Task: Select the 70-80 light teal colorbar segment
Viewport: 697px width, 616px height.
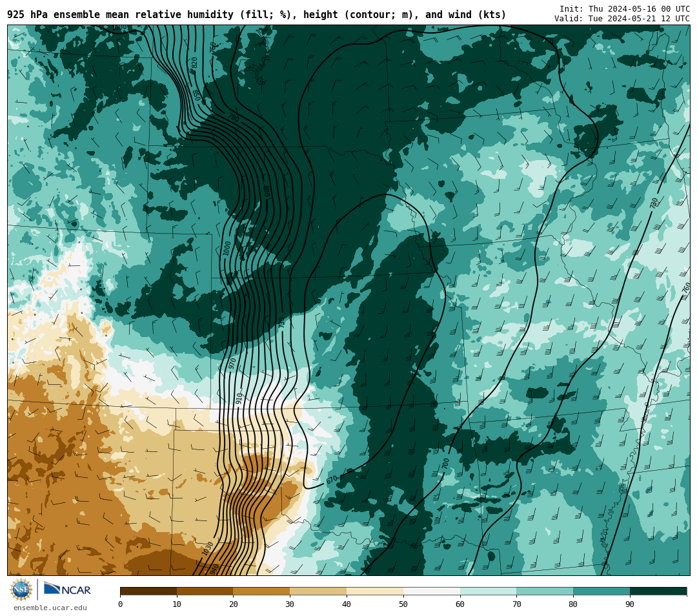Action: 545,591
